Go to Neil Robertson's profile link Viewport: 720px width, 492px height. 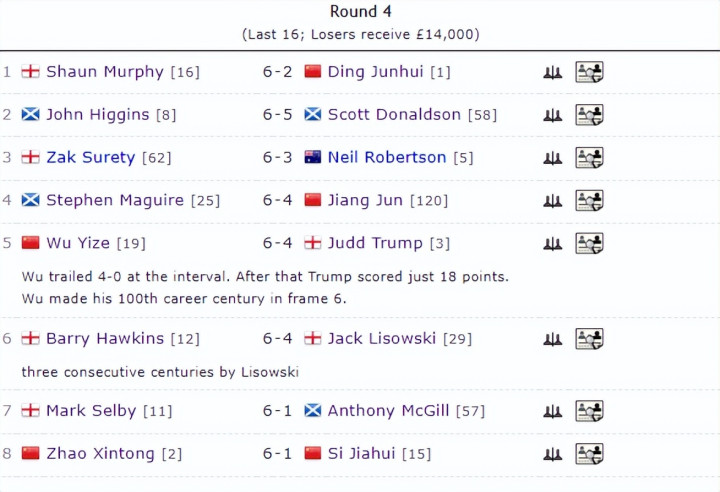[387, 157]
